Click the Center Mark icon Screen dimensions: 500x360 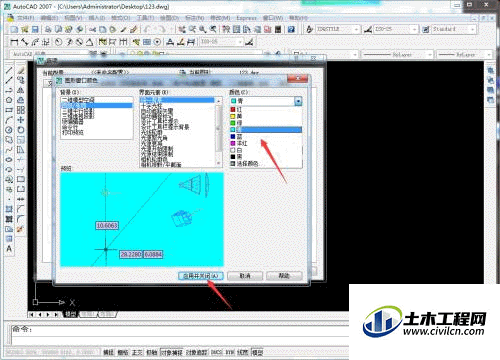157,42
